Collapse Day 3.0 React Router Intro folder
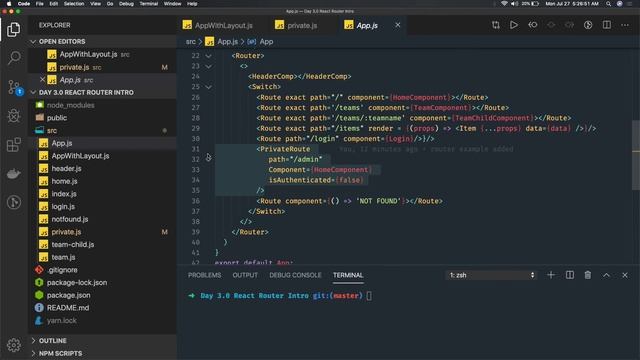640x360 pixels. (x=33, y=92)
